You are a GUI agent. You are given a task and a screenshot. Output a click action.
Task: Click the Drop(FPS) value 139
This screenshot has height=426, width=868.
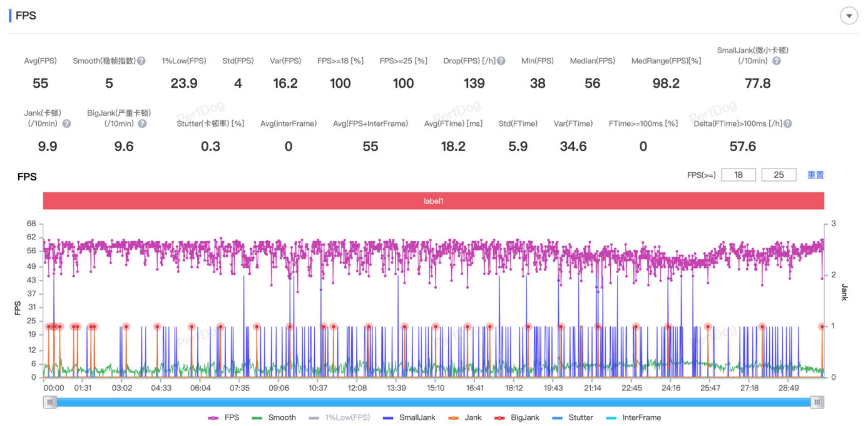(474, 84)
